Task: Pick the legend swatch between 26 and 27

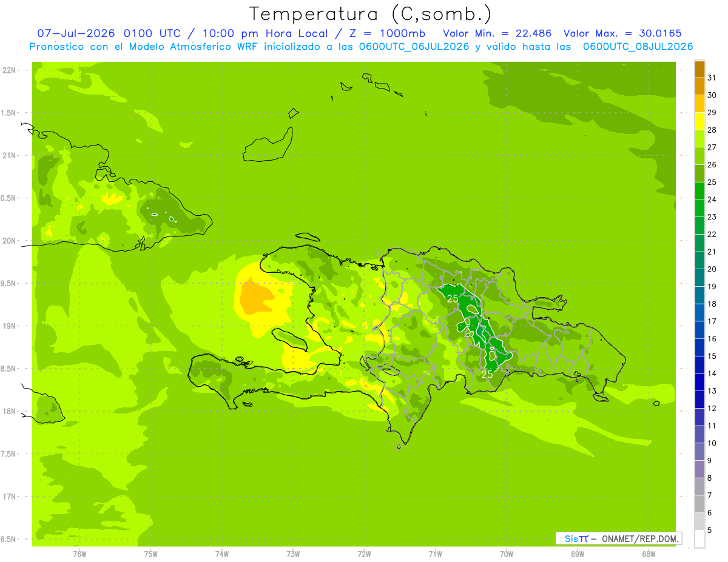Action: [x=699, y=156]
